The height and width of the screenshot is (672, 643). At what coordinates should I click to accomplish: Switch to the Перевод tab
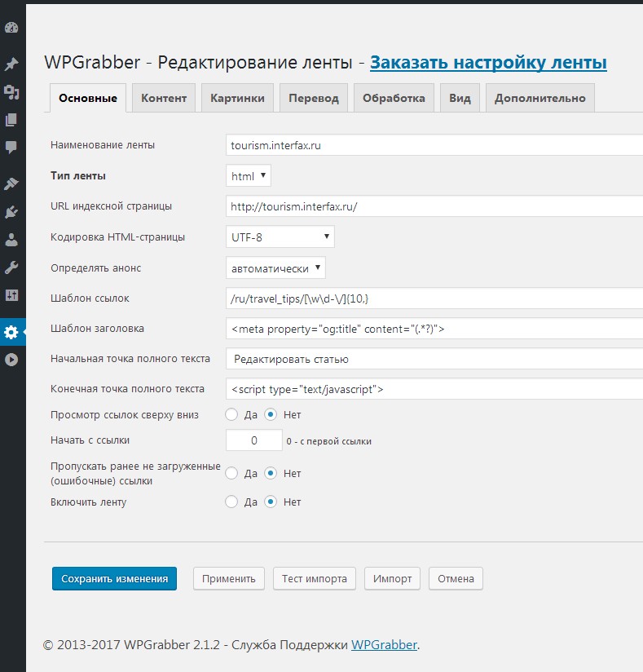point(314,98)
